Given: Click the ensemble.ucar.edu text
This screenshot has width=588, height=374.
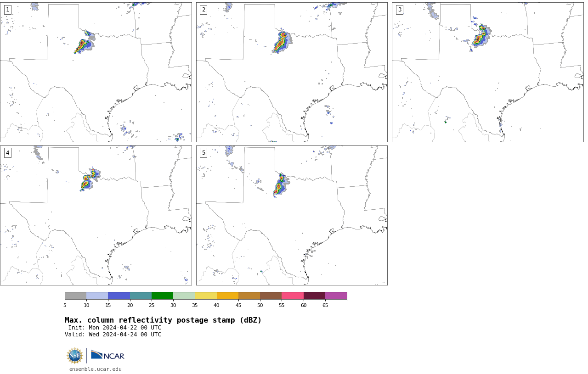Looking at the screenshot, I should [96, 369].
